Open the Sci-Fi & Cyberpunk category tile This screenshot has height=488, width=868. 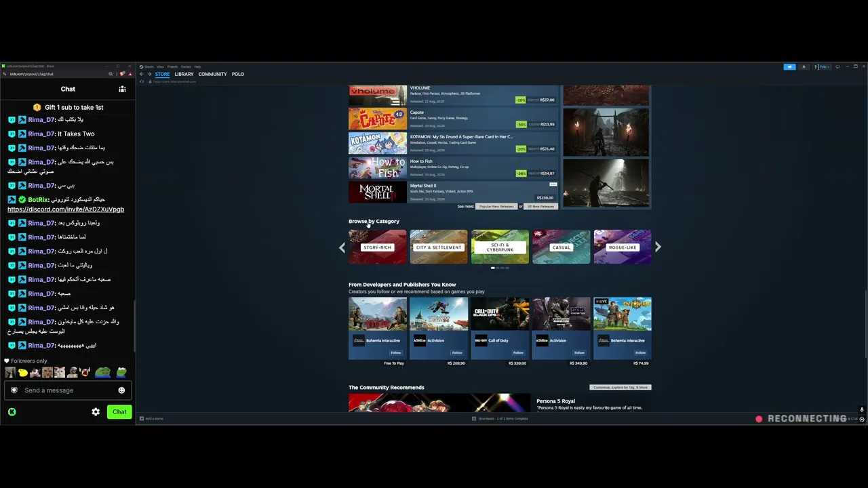point(500,247)
